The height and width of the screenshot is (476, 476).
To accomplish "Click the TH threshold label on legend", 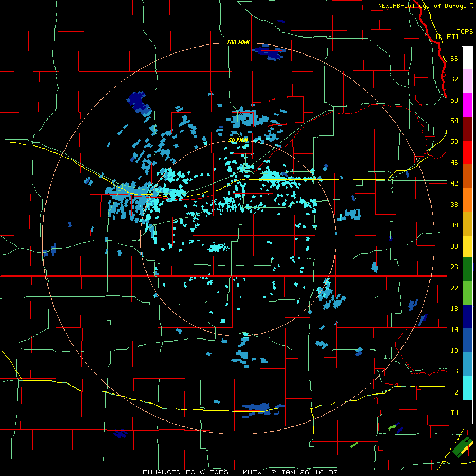I will pyautogui.click(x=454, y=413).
